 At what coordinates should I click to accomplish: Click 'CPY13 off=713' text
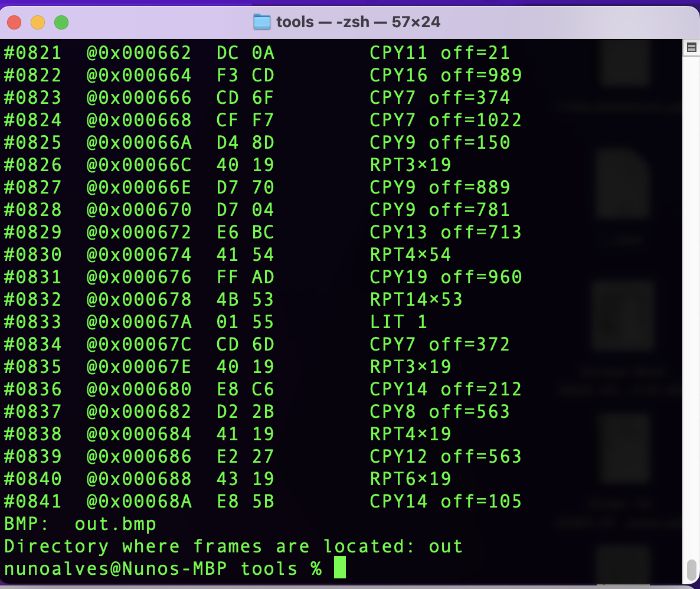coord(446,232)
